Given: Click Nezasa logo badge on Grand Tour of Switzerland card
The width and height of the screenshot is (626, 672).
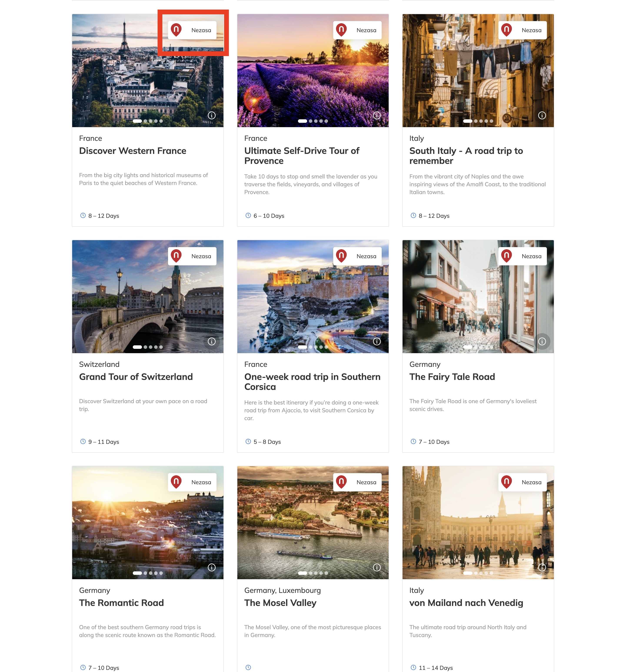Looking at the screenshot, I should tap(192, 256).
